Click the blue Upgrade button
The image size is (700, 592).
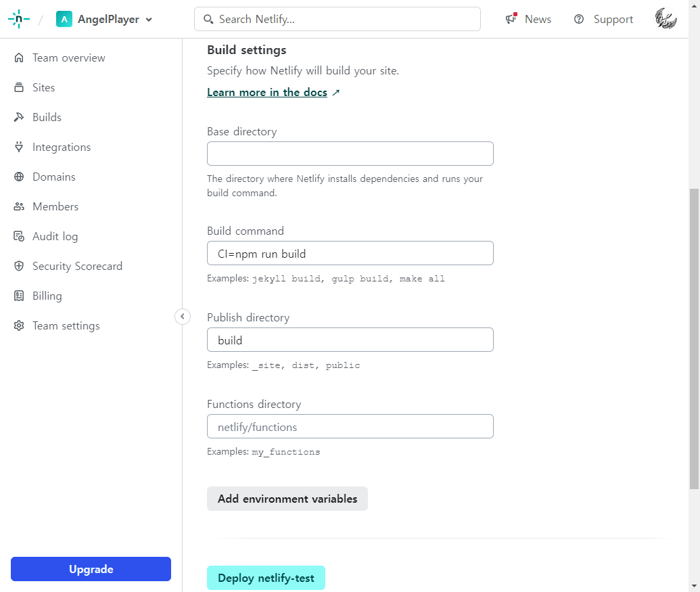click(91, 569)
